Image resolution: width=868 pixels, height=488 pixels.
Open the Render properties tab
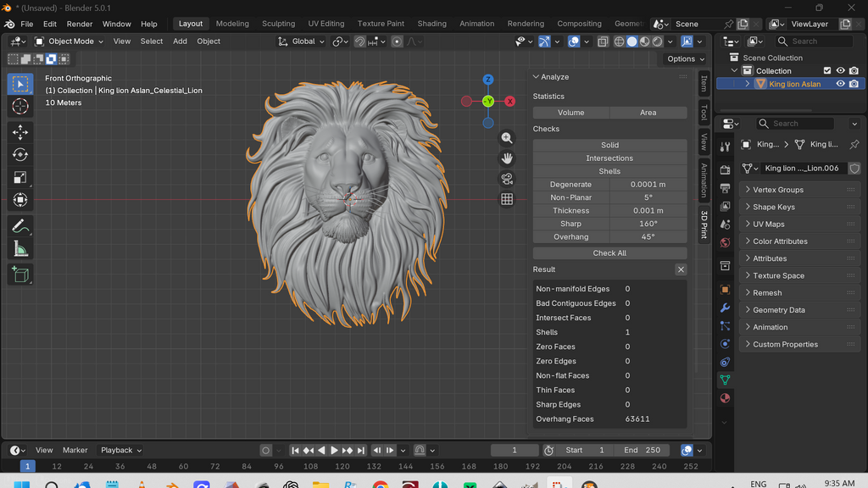click(x=726, y=169)
